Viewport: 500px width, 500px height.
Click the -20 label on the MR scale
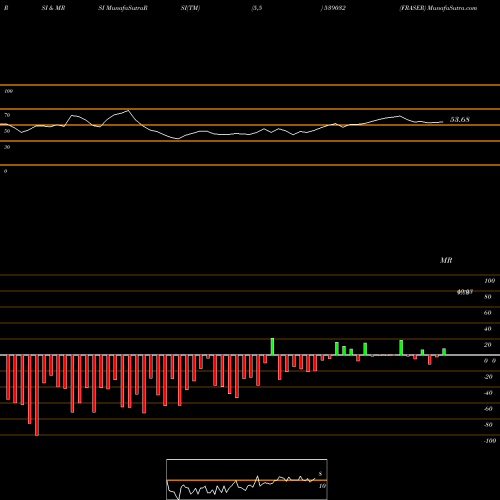click(488, 377)
